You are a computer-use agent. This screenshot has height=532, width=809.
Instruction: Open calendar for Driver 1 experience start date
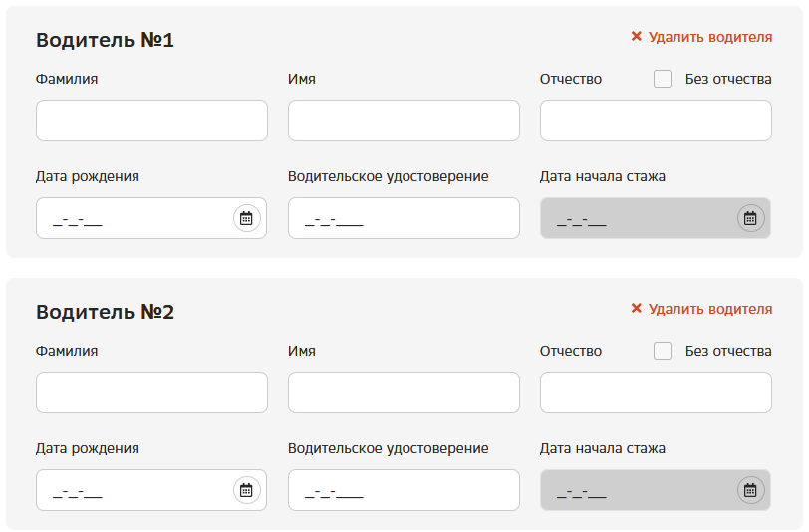(750, 218)
